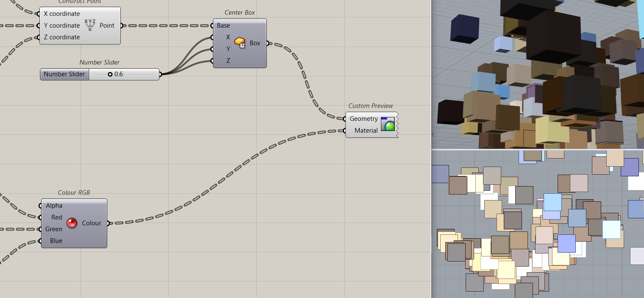Click the Y coordinate input
Image resolution: width=644 pixels, height=298 pixels.
(62, 25)
